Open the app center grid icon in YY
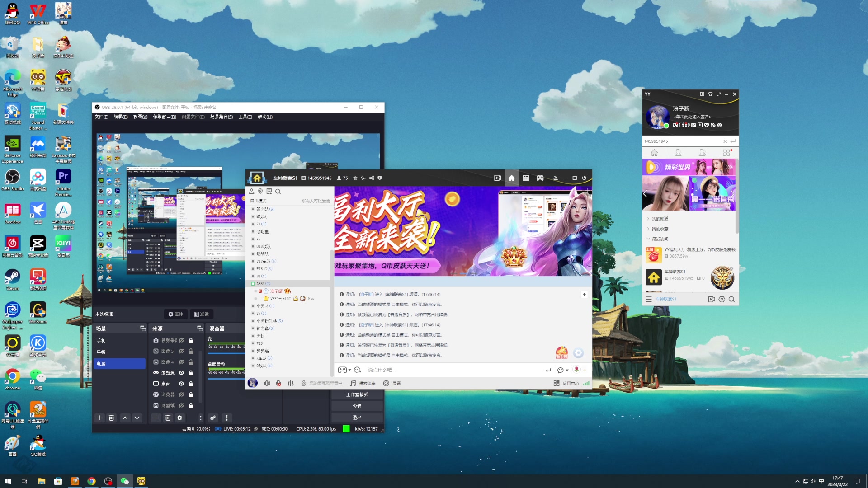The width and height of the screenshot is (868, 488). [x=557, y=383]
